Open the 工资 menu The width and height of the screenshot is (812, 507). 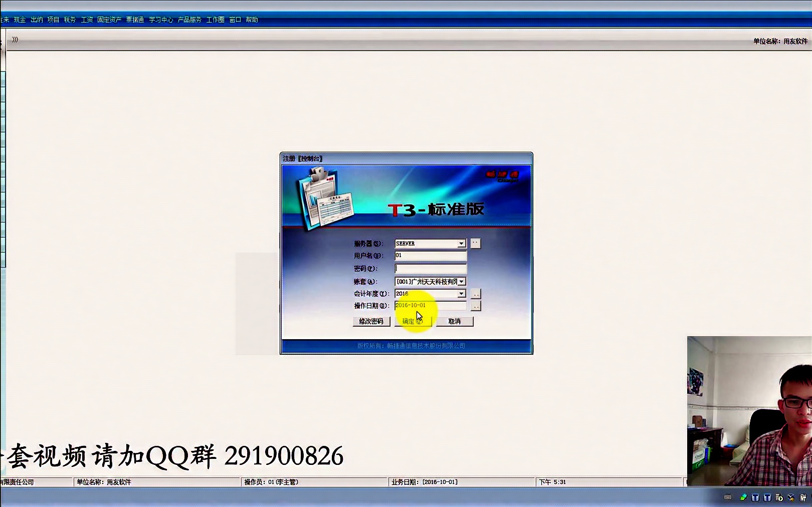[x=87, y=20]
